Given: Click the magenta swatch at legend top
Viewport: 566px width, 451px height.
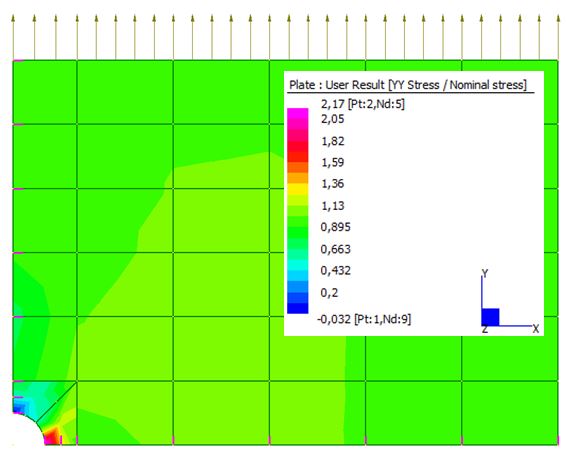Looking at the screenshot, I should pyautogui.click(x=297, y=114).
